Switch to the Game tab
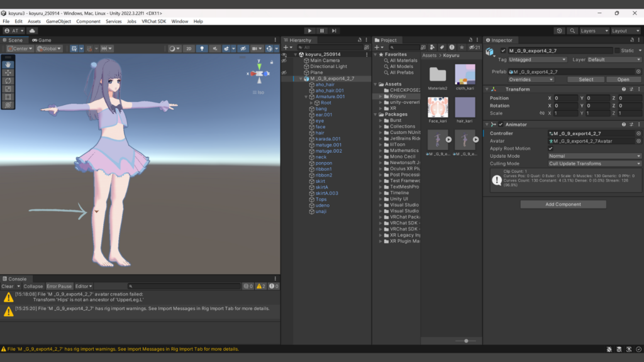 [42, 40]
